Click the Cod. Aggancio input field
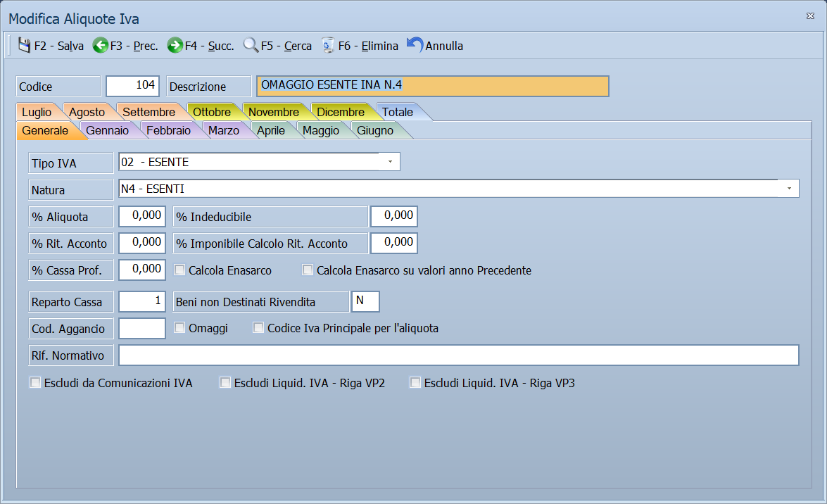The width and height of the screenshot is (827, 504). coord(142,328)
